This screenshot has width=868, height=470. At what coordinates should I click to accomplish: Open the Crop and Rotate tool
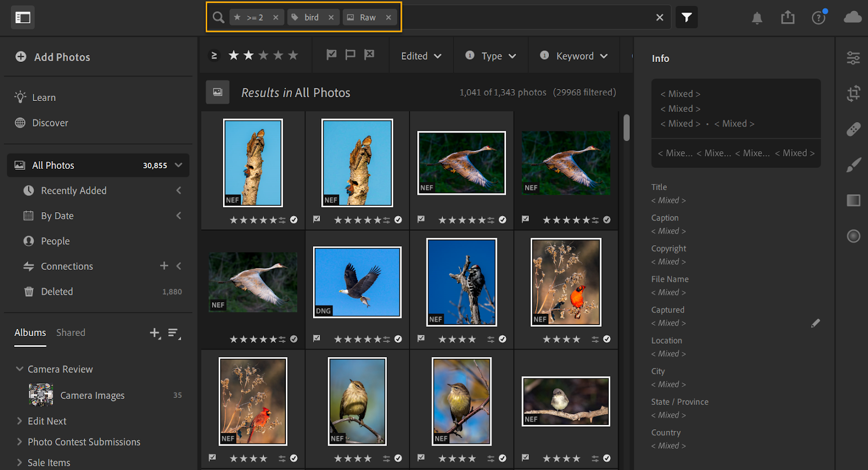tap(853, 93)
